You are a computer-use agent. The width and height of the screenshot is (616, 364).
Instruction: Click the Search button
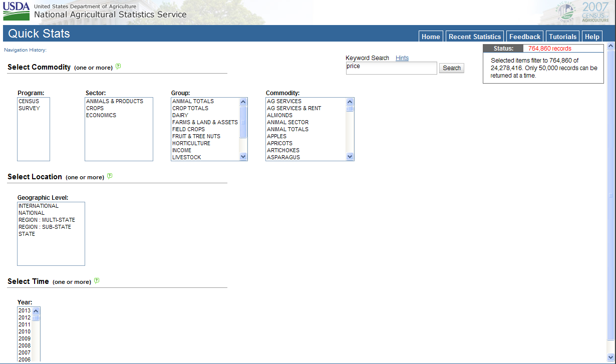452,68
